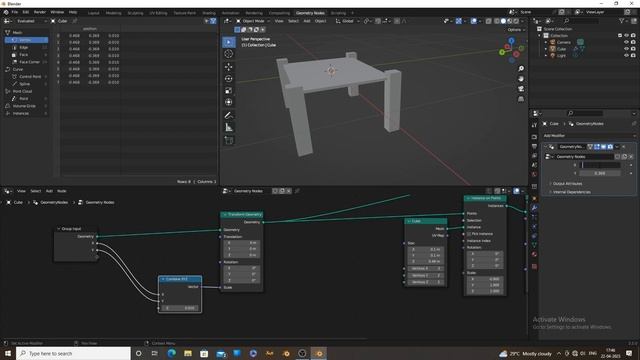Screen dimensions: 640x360
Task: Expand the Light item in outliner
Action: [546, 55]
